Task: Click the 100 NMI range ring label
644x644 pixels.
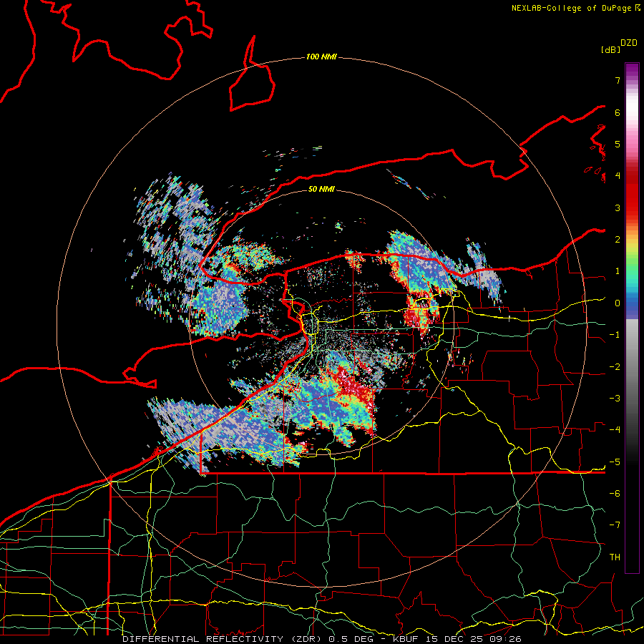Action: 321,57
